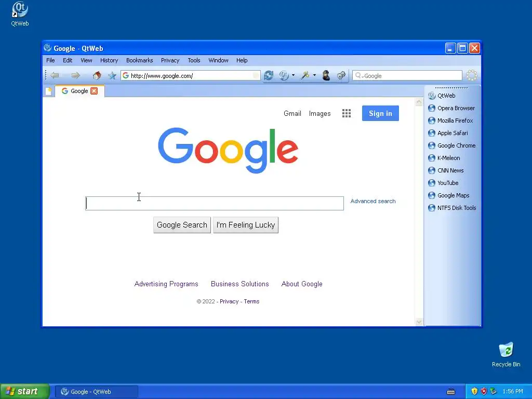Open the Privacy menu

170,60
